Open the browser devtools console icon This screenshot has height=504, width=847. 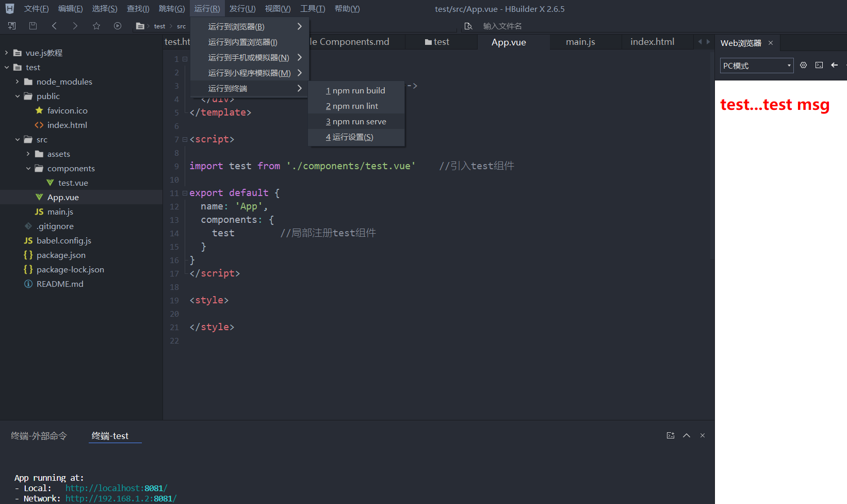[819, 65]
